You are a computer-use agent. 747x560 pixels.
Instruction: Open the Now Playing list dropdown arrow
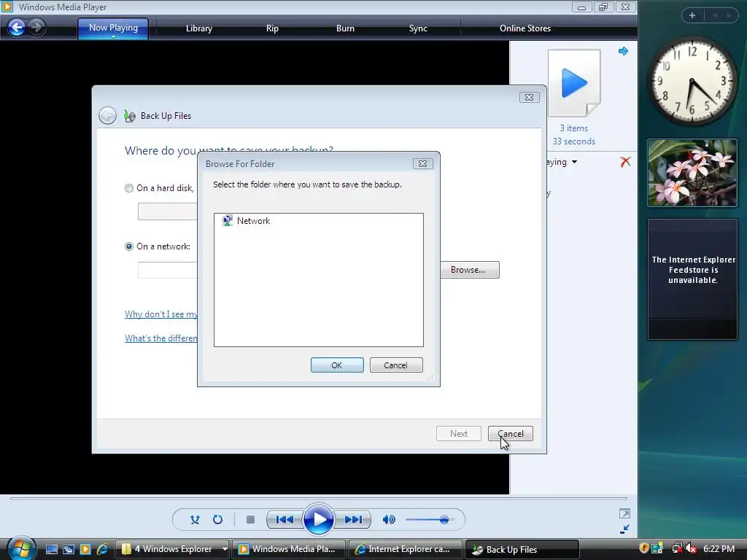[575, 162]
